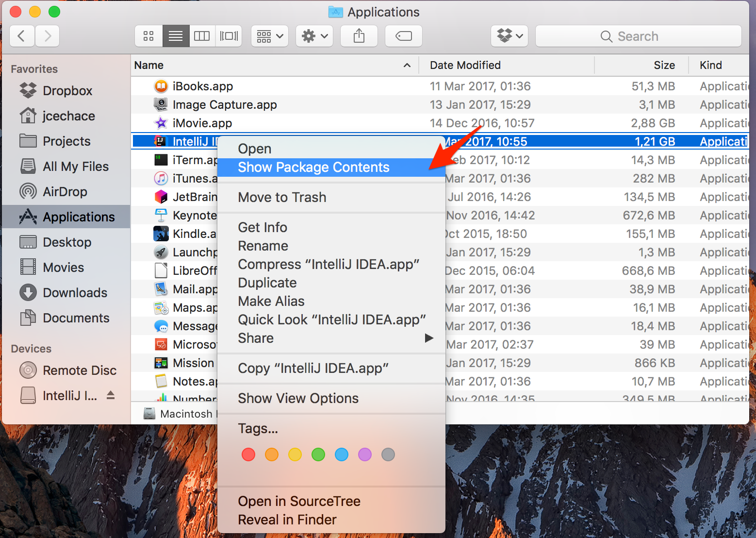Click the Search field
756x538 pixels.
[639, 36]
